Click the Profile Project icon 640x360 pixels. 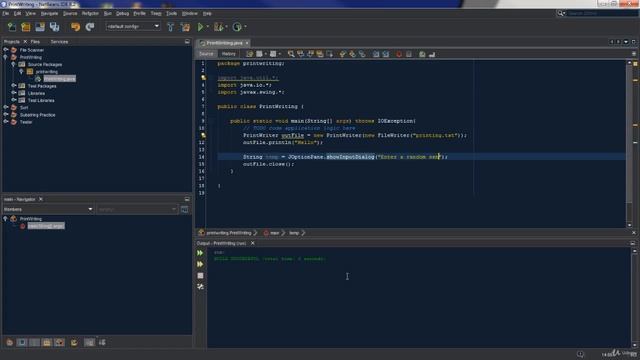[237, 27]
